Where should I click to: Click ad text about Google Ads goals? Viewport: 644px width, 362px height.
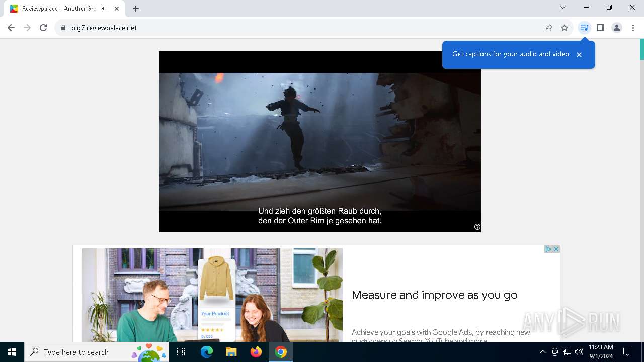coord(441,336)
